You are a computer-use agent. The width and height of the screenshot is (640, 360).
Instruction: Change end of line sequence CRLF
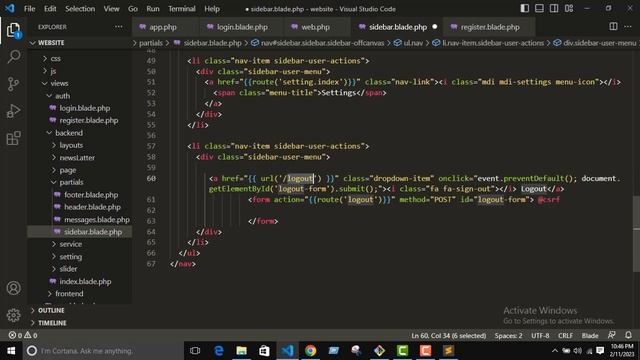[x=565, y=336]
